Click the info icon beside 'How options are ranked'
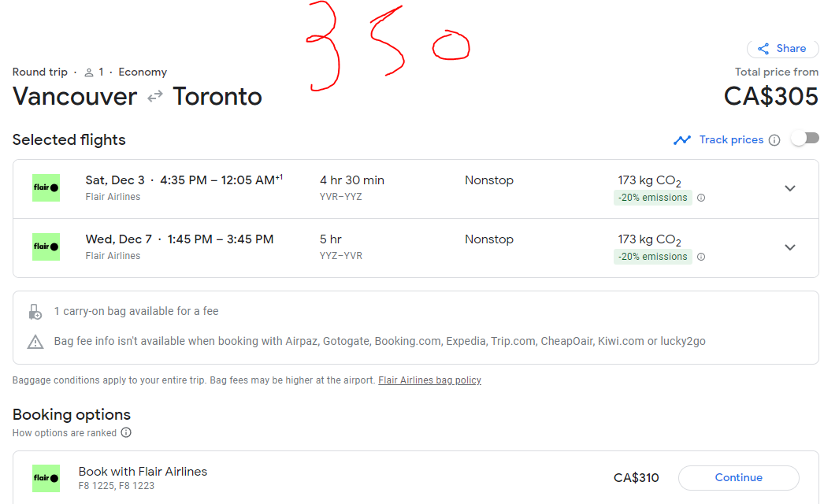 tap(126, 432)
